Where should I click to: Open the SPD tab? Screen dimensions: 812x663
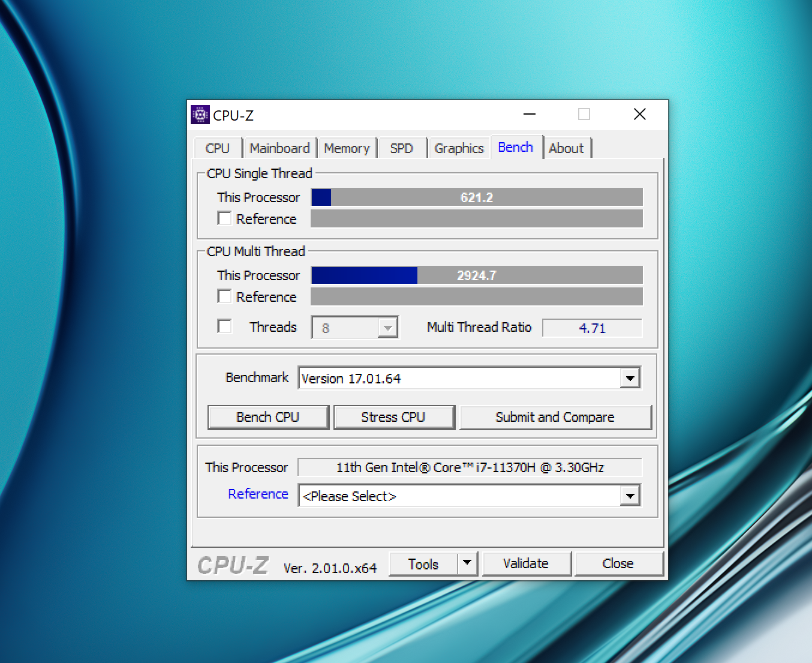click(402, 148)
